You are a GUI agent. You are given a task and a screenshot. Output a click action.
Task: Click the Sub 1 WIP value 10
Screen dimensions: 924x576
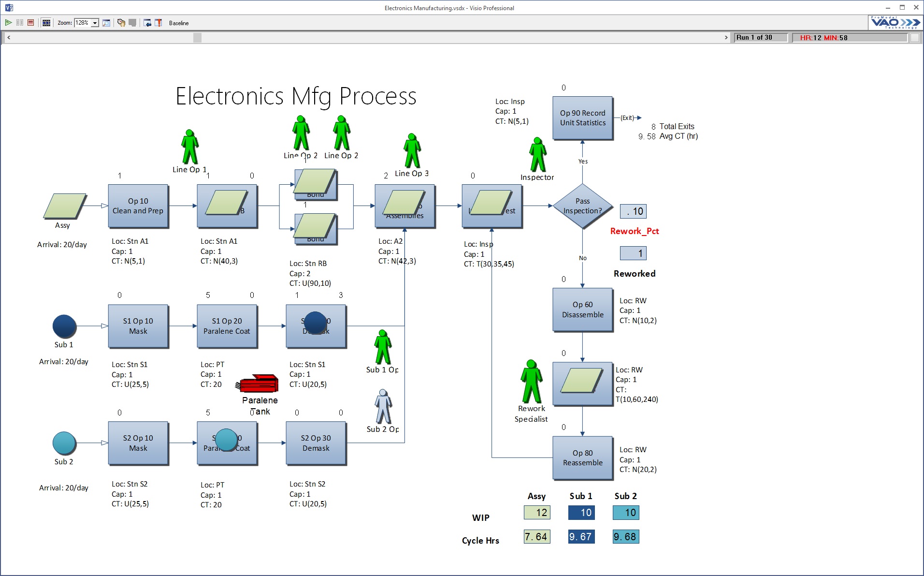581,513
